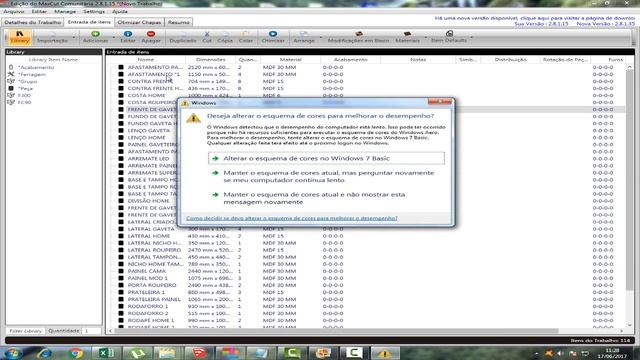The height and width of the screenshot is (360, 640).
Task: Open Excel from the taskbar
Action: click(x=106, y=353)
